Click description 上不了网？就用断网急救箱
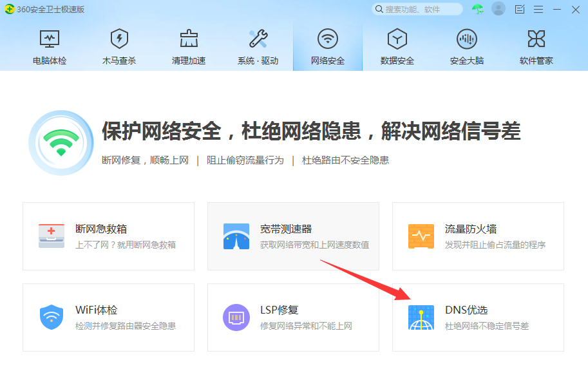Screen dimensions: 588x369 click(x=126, y=245)
